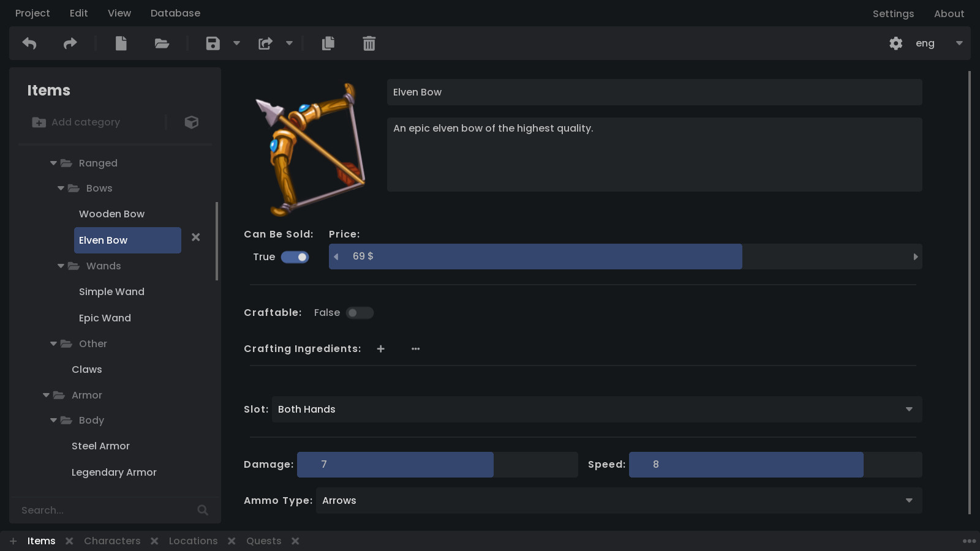Redo the last change
Viewport: 980px width, 551px height.
point(69,43)
